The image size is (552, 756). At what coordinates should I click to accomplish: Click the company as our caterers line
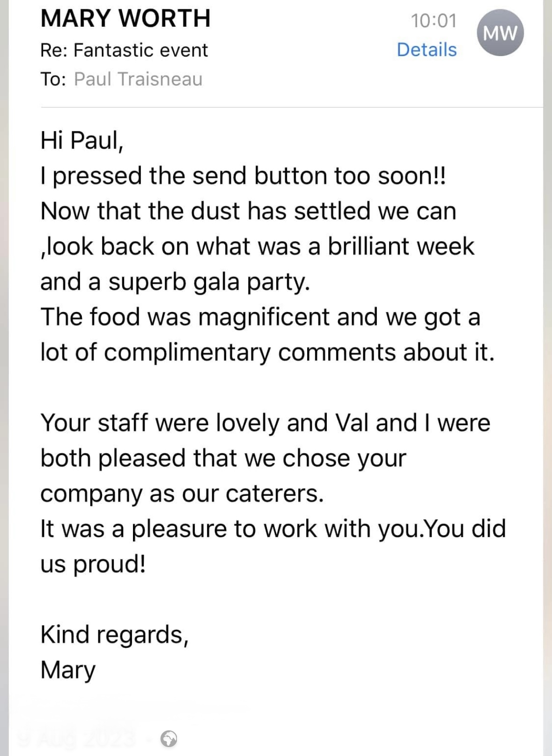tap(182, 494)
